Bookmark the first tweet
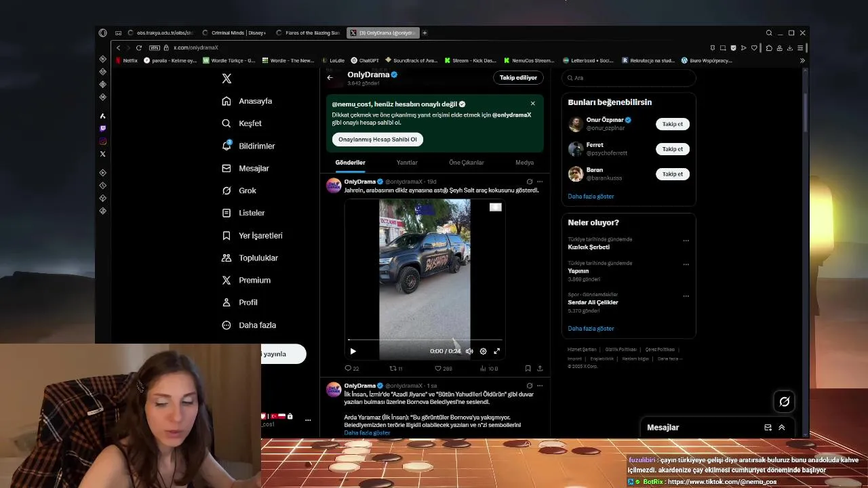Screen dimensions: 868x488 pos(528,368)
